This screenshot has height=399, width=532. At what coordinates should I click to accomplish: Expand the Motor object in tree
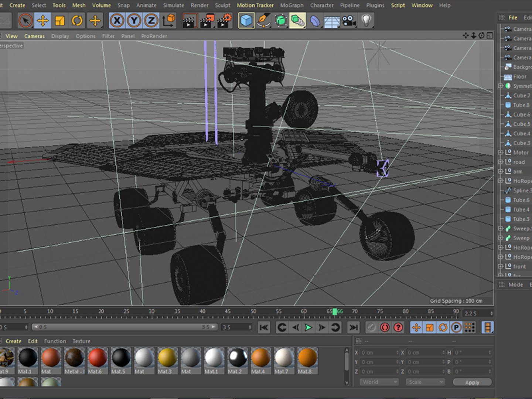pyautogui.click(x=501, y=152)
